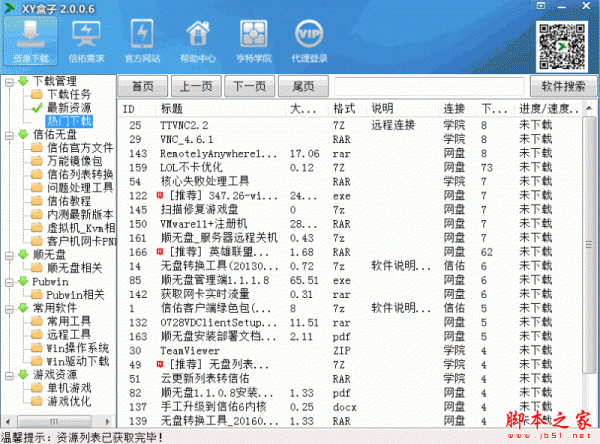Screen dimensions: 600x444
Task: Click the 软件搜索 button
Action: pyautogui.click(x=563, y=86)
